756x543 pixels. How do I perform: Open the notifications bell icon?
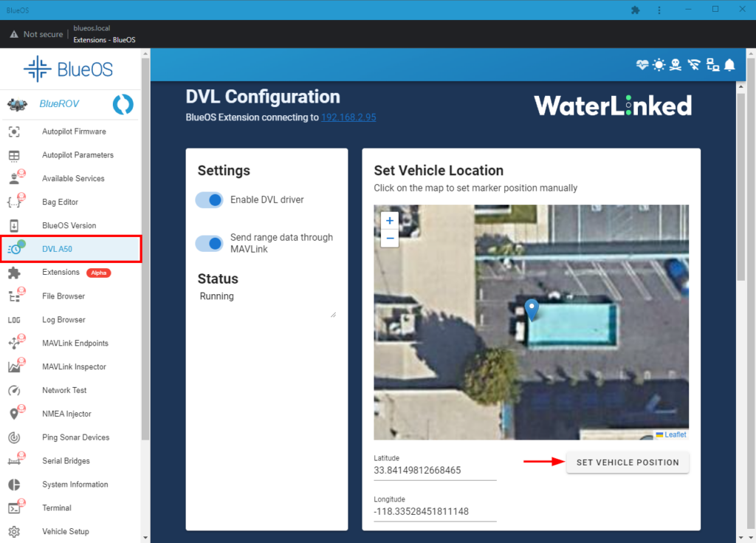click(729, 65)
